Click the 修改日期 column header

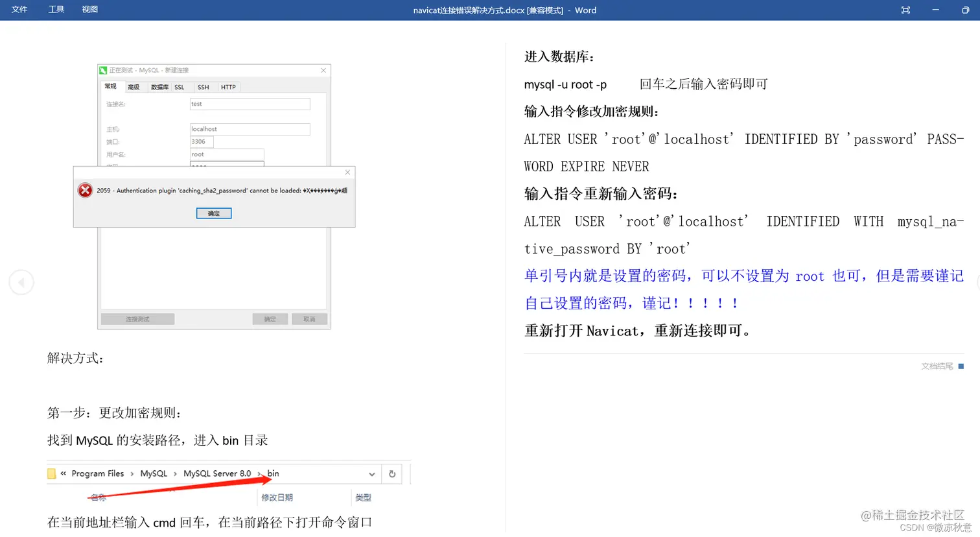[277, 497]
